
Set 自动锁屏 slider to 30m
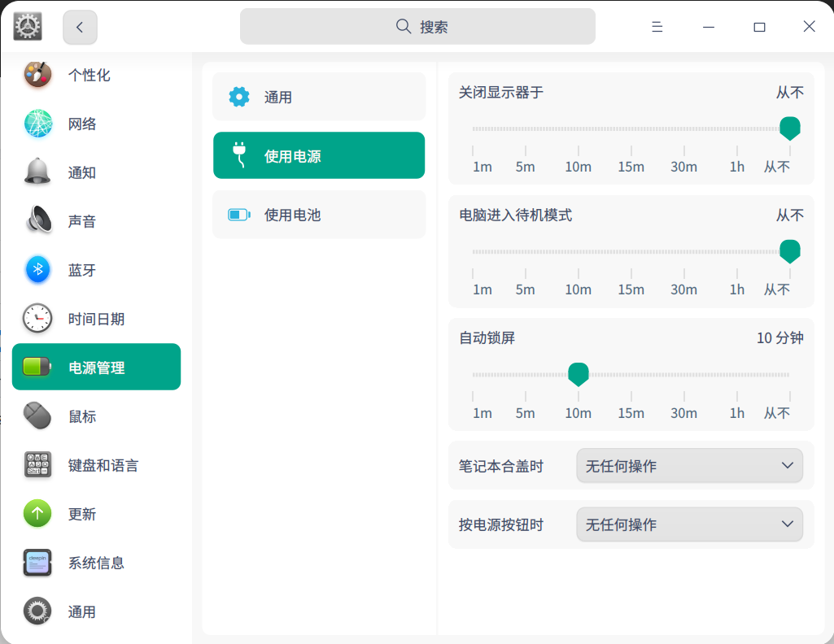click(683, 375)
